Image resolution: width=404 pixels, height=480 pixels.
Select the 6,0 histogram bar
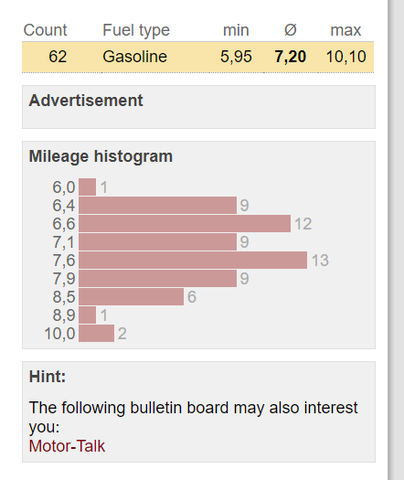tap(87, 187)
